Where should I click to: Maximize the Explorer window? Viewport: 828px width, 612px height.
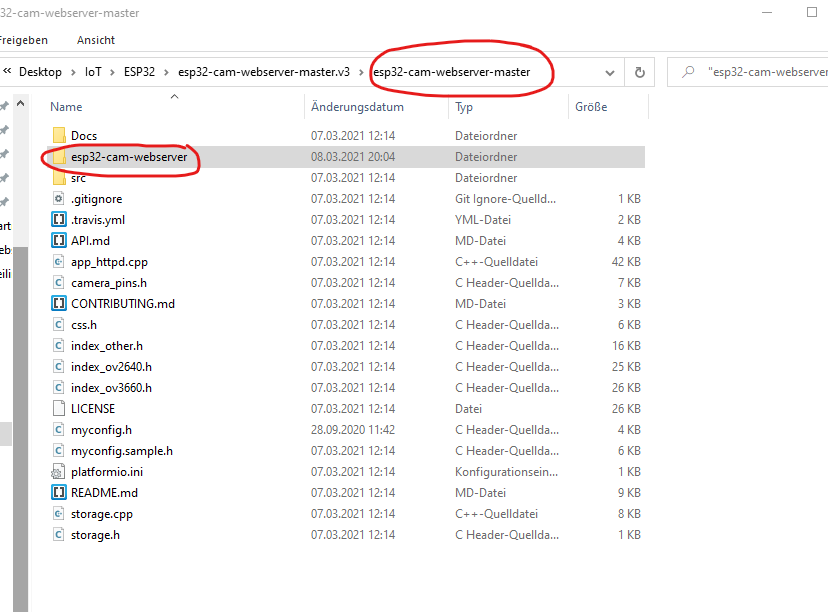812,12
